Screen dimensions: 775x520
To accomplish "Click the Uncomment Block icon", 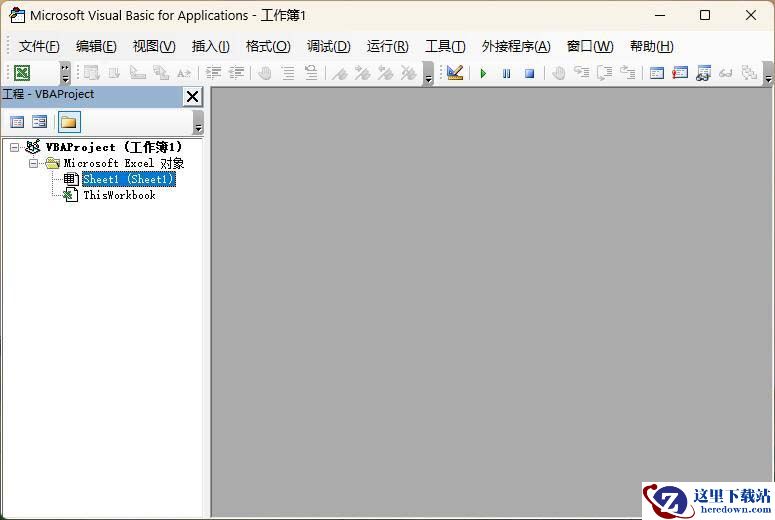I will pos(311,73).
